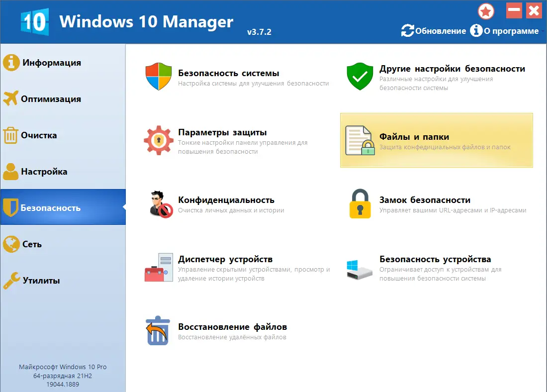Click the spy Конфиденциальность icon
The height and width of the screenshot is (392, 547).
[160, 204]
